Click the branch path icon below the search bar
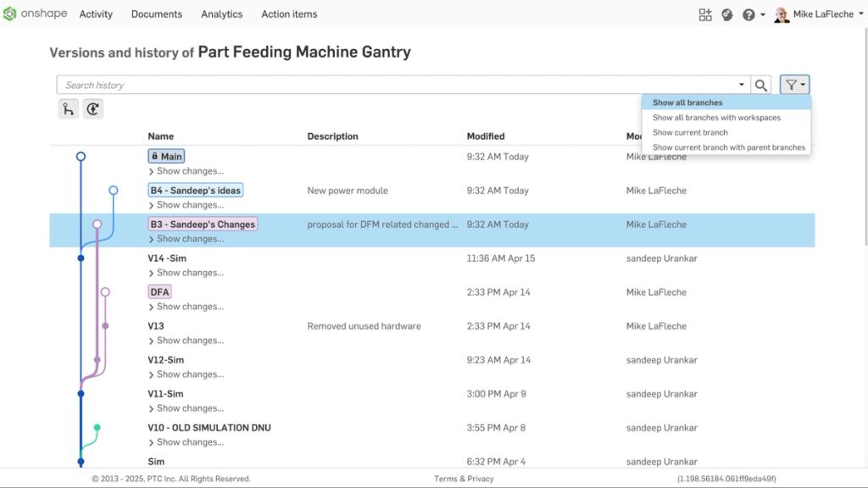This screenshot has height=488, width=868. tap(68, 108)
